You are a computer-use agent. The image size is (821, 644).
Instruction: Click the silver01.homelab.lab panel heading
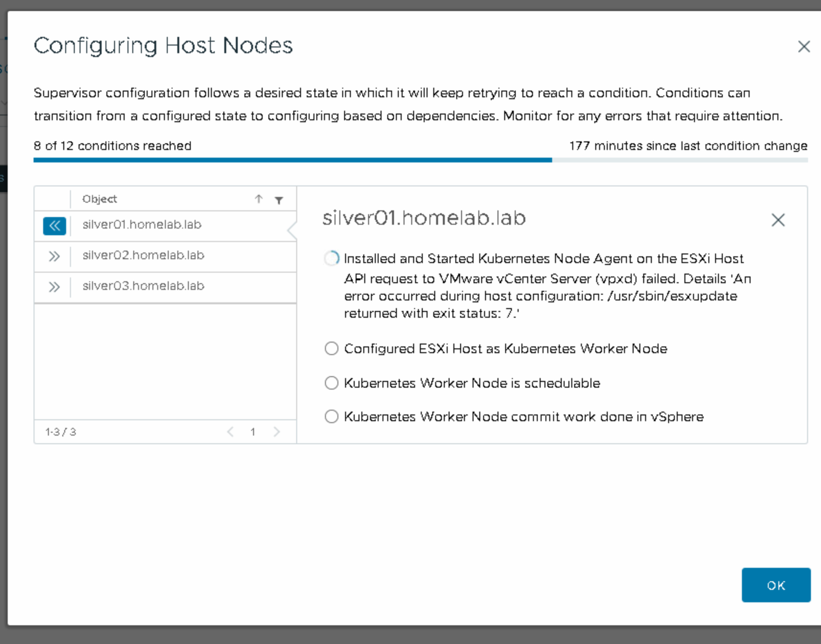point(424,218)
